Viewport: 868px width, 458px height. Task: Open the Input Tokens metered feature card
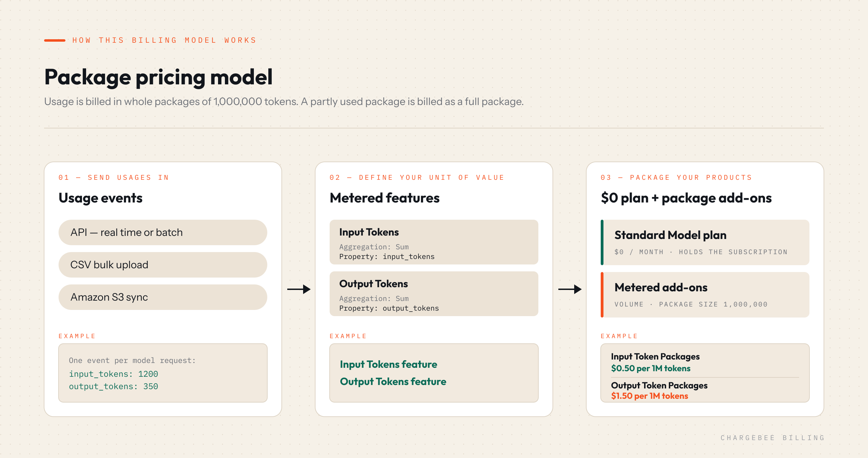pos(434,242)
